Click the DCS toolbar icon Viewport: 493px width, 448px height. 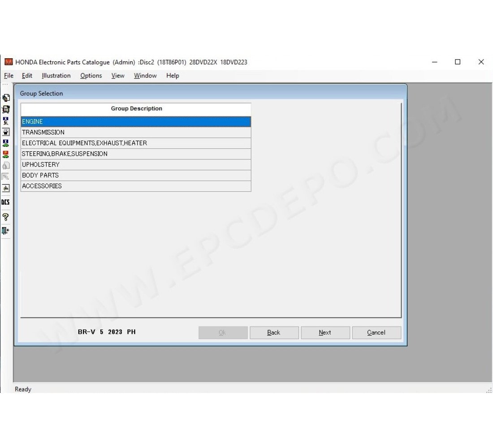click(5, 202)
